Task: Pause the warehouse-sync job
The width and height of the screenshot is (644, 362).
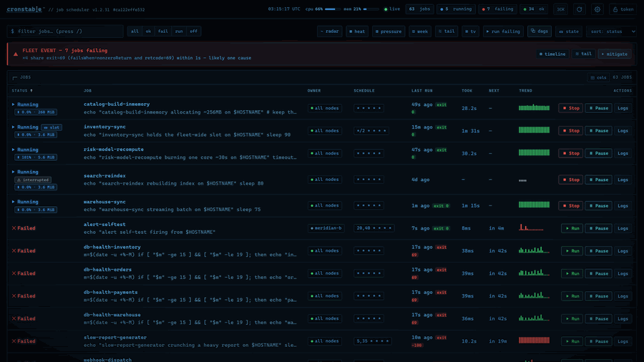Action: point(598,205)
